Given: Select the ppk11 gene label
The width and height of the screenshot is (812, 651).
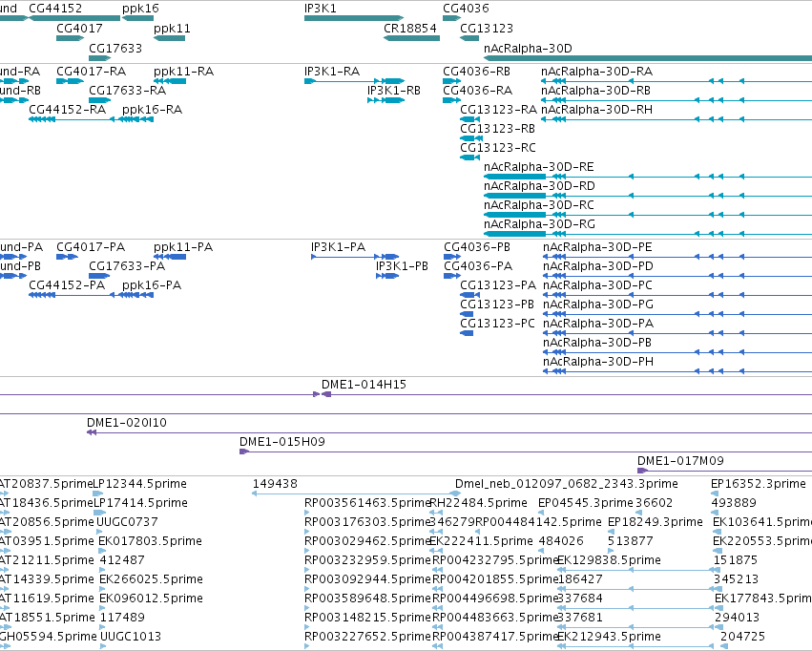Looking at the screenshot, I should pyautogui.click(x=172, y=28).
